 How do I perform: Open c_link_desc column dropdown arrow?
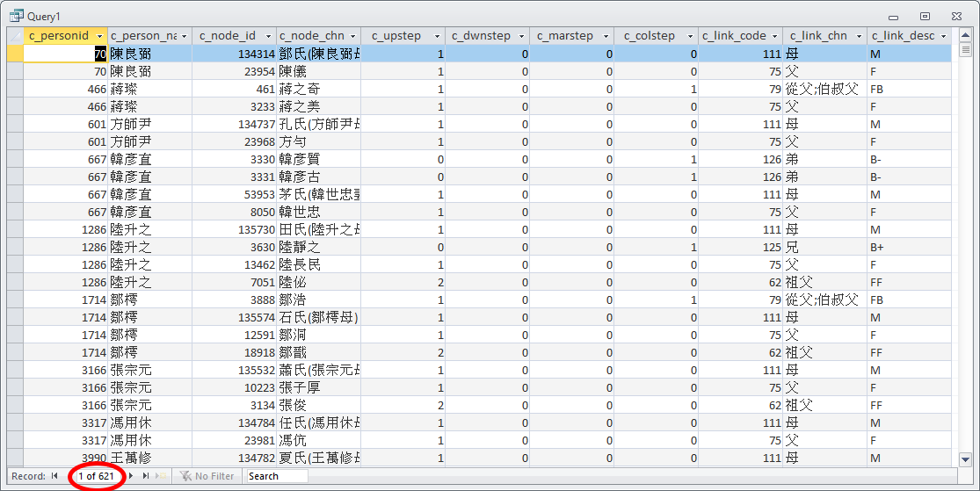(943, 36)
